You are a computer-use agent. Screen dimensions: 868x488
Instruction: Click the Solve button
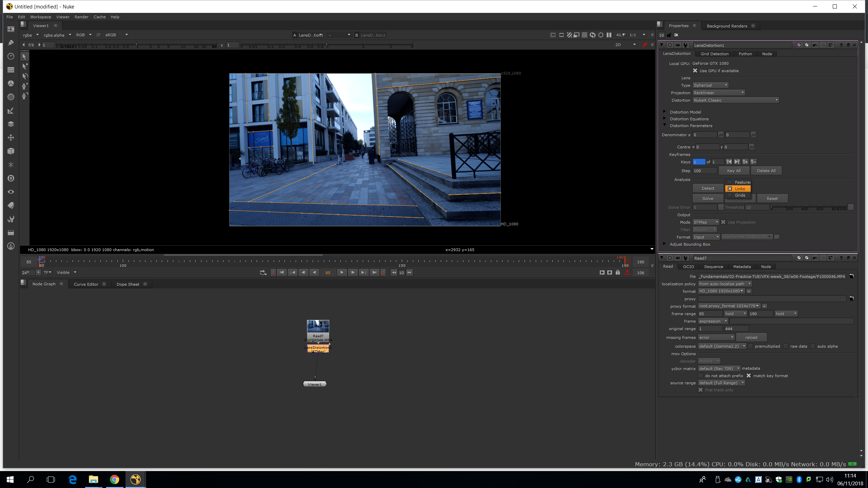coord(708,199)
